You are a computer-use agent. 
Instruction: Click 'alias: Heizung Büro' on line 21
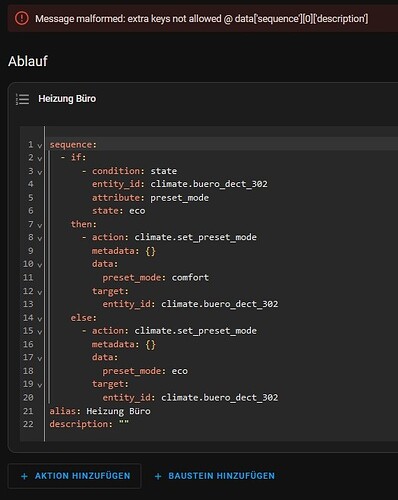(100, 411)
